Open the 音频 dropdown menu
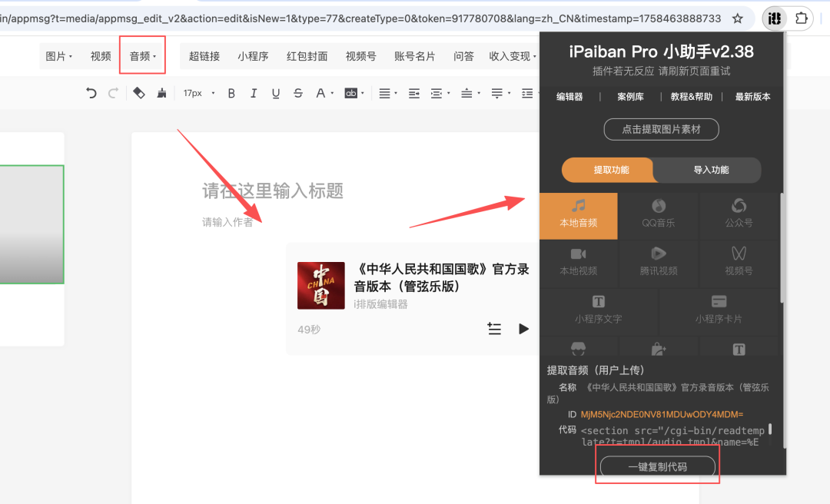830x504 pixels. (142, 56)
